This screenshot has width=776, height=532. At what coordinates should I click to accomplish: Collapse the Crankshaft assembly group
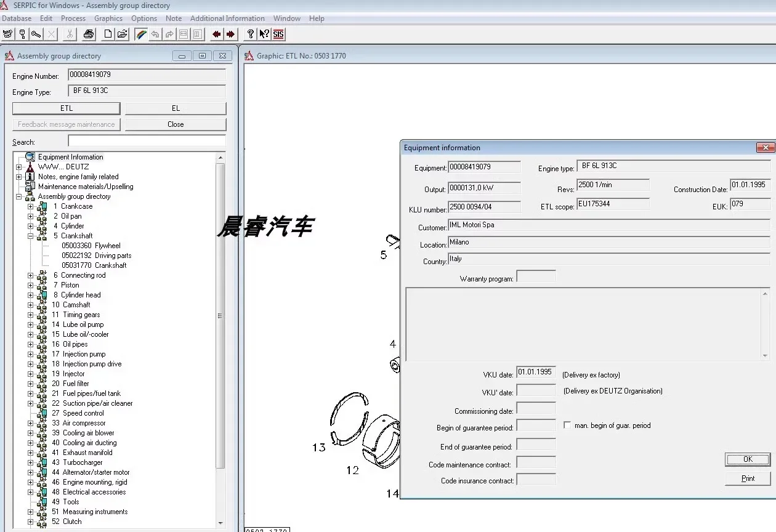[x=30, y=236]
